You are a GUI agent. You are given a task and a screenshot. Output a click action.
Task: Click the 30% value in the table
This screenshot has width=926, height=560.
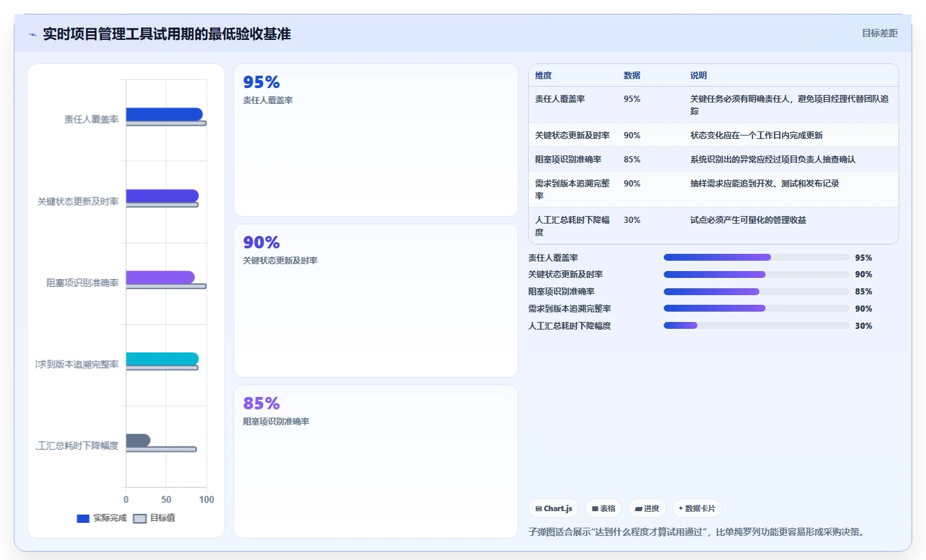coord(632,220)
